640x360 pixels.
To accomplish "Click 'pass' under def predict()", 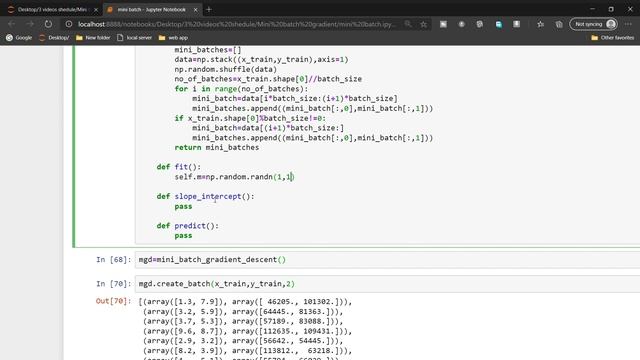I will tap(183, 236).
